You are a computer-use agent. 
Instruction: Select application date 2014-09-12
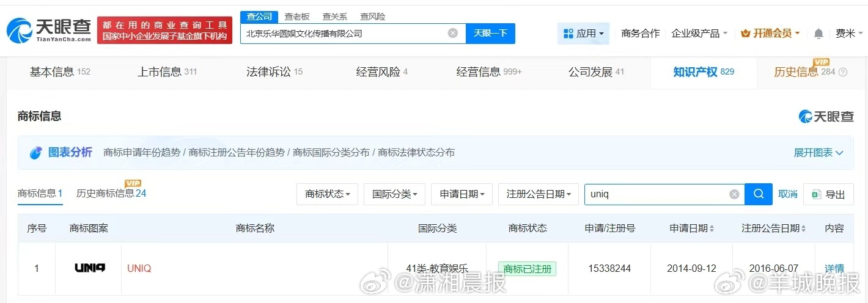(691, 268)
